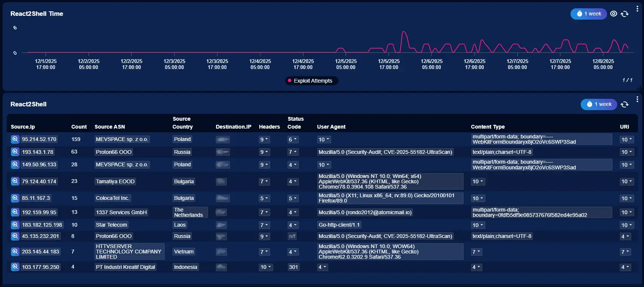The image size is (644, 287).
Task: Click the 1 week time range button on chart
Action: tap(589, 14)
